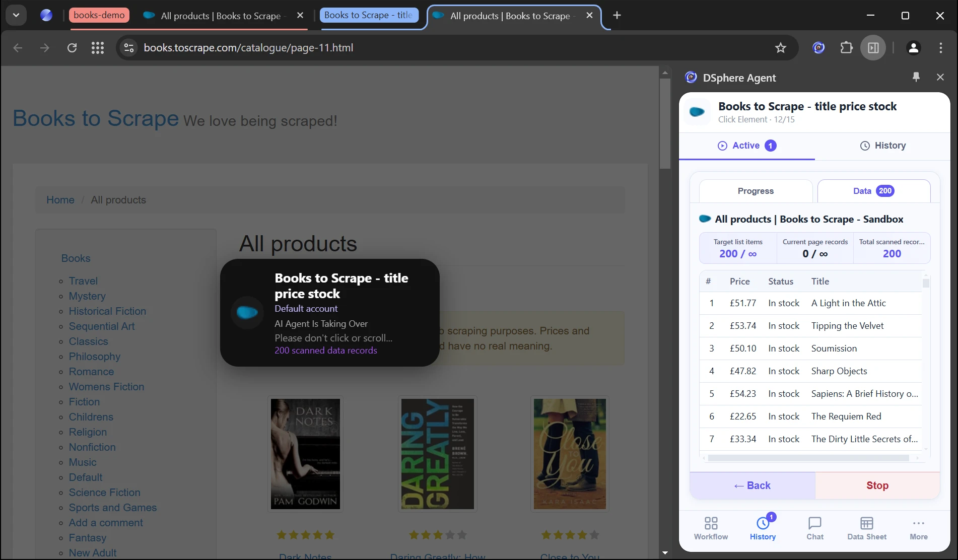
Task: Click the data table horizontal scrollbar
Action: [808, 458]
